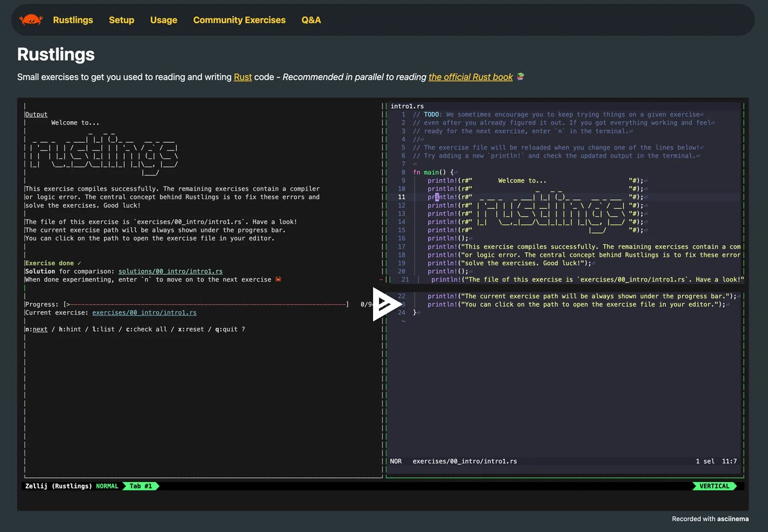Open the Rustlings nav item
This screenshot has height=532, width=768.
(x=73, y=20)
